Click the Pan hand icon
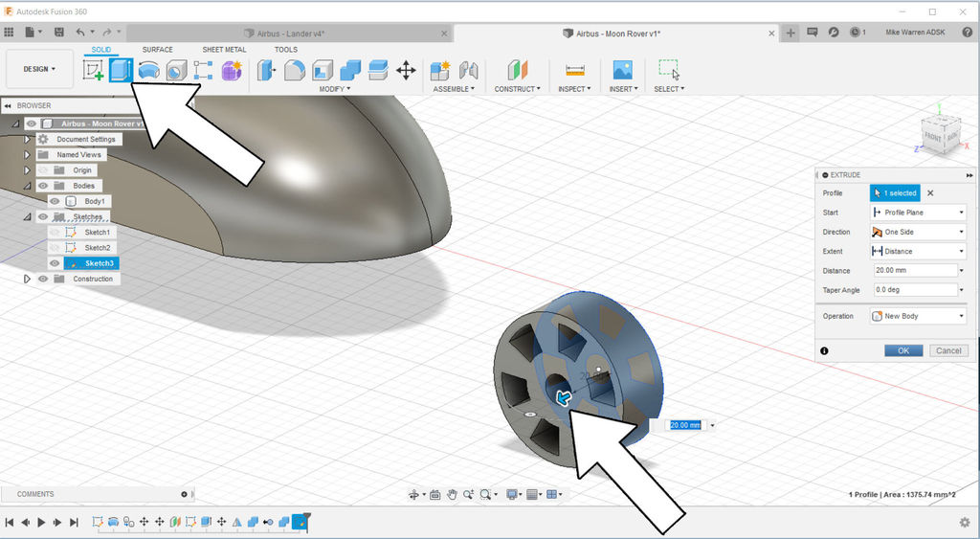Viewport: 980px width, 539px height. [452, 495]
